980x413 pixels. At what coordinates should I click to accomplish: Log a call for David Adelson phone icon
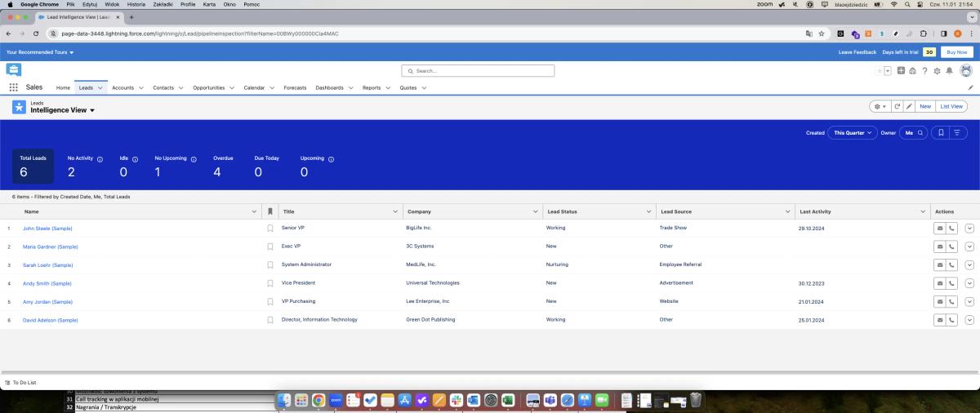coord(952,320)
